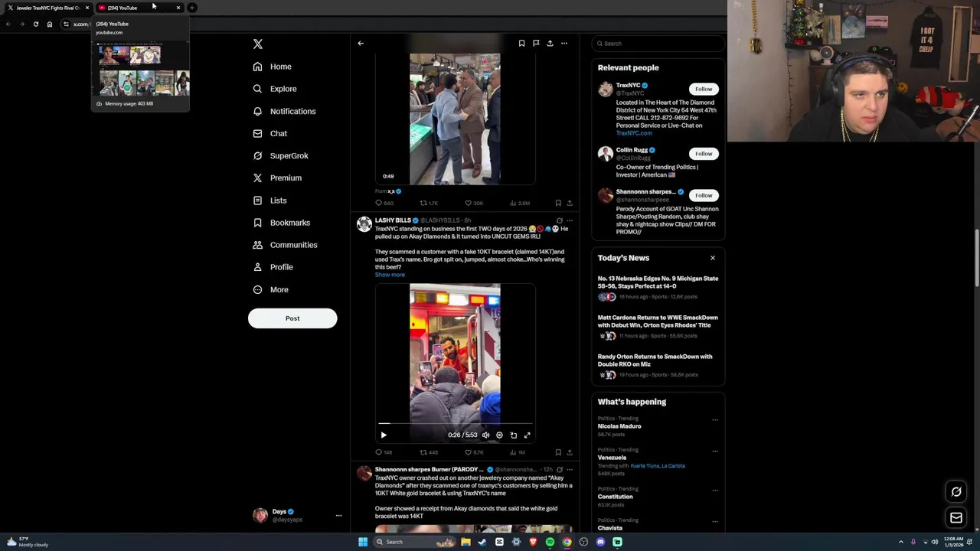Go to the browser home page
Image resolution: width=980 pixels, height=551 pixels.
(x=50, y=24)
